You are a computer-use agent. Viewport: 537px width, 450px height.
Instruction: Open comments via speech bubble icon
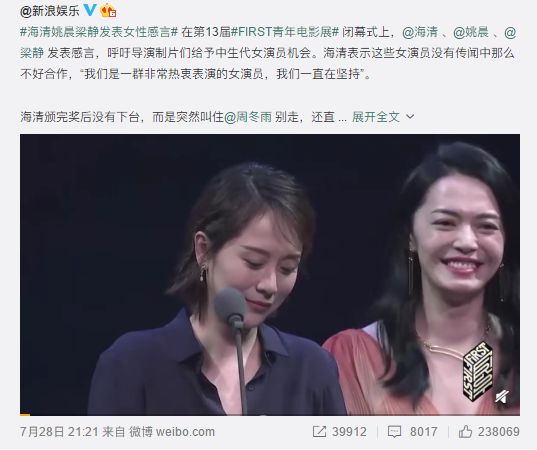click(x=394, y=432)
